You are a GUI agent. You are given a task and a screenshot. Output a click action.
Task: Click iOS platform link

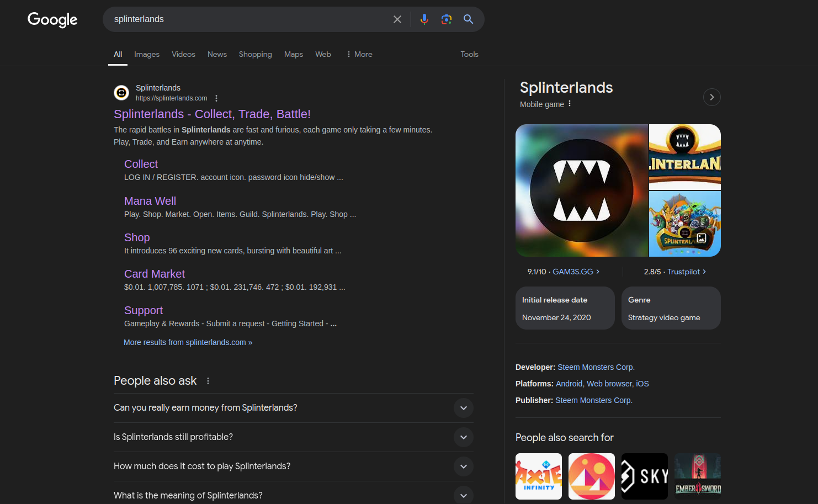pyautogui.click(x=642, y=384)
